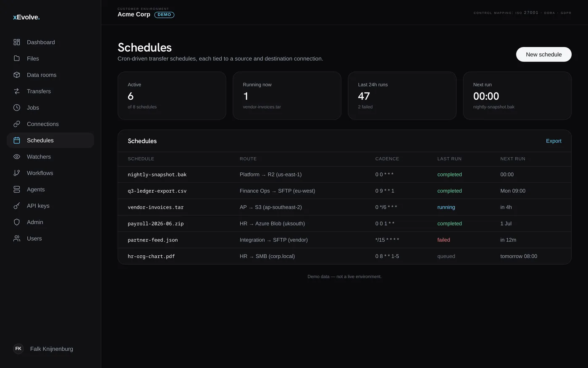Click the SCHEDULE column header
This screenshot has height=368, width=588.
coord(141,159)
